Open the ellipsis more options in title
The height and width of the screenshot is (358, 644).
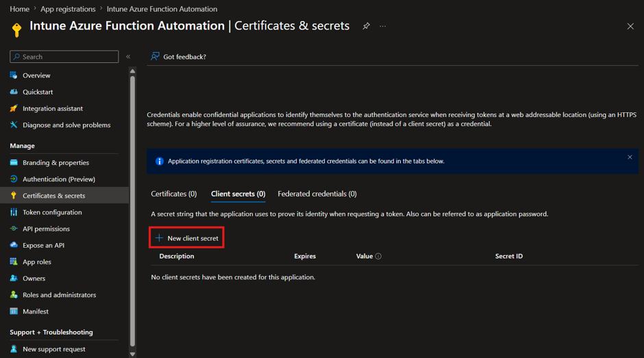(x=383, y=26)
